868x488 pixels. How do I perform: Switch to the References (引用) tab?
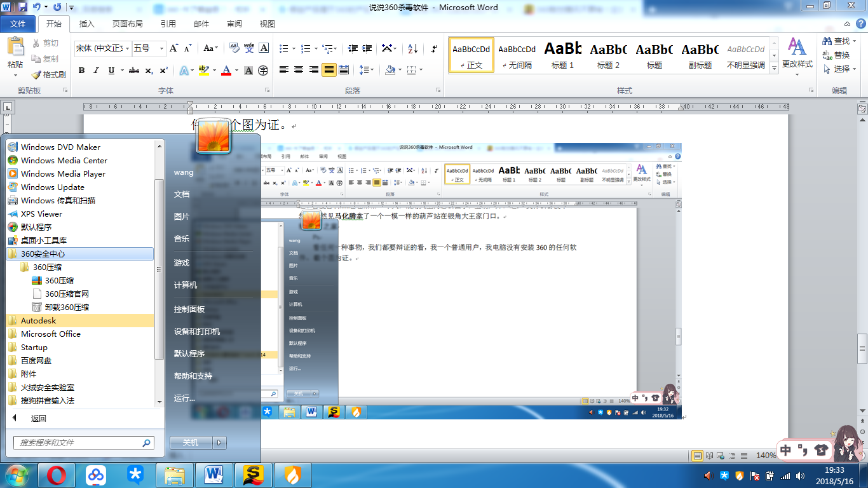pyautogui.click(x=168, y=24)
